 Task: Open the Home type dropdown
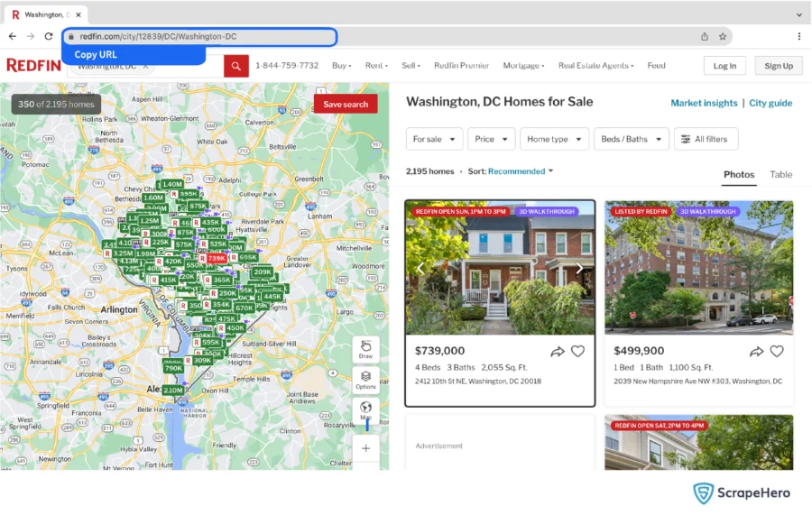tap(554, 139)
